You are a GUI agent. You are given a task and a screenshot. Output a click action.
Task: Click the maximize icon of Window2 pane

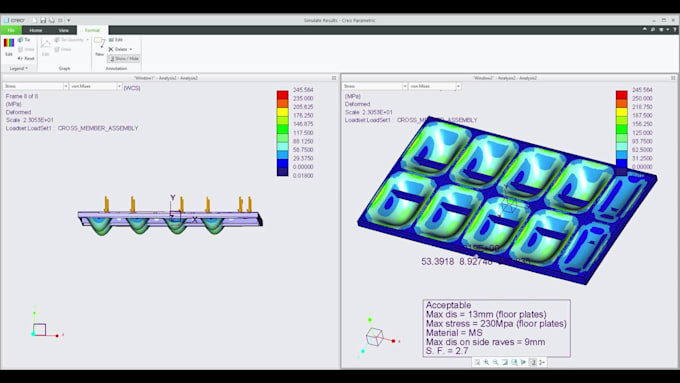point(673,78)
